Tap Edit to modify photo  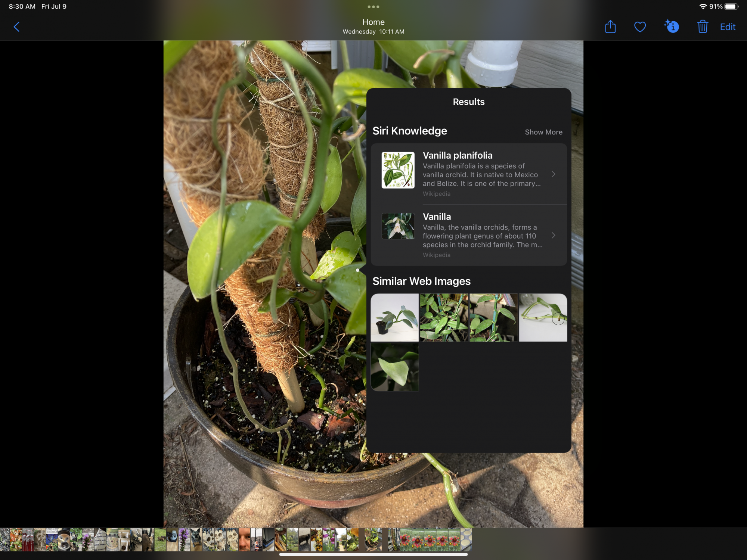click(728, 27)
